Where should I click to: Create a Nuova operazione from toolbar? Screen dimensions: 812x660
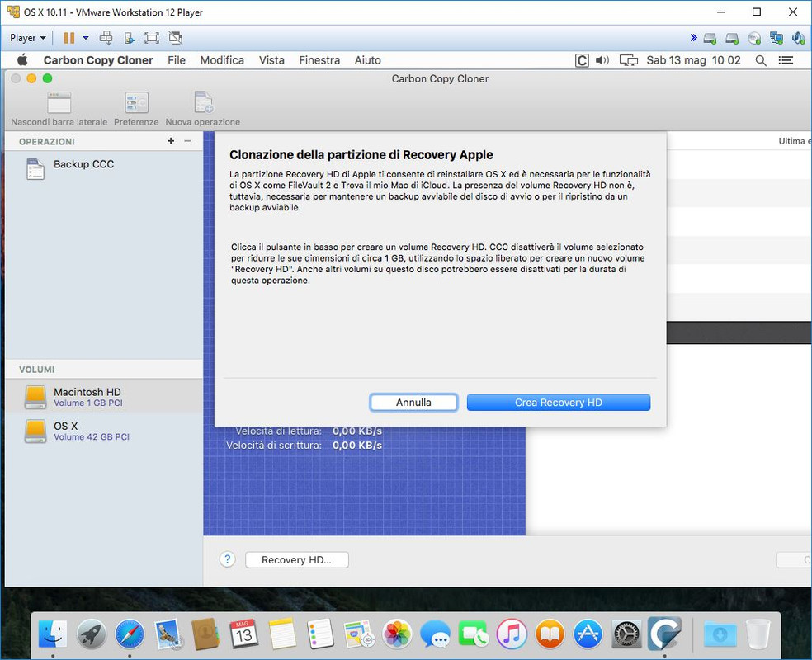pos(203,102)
